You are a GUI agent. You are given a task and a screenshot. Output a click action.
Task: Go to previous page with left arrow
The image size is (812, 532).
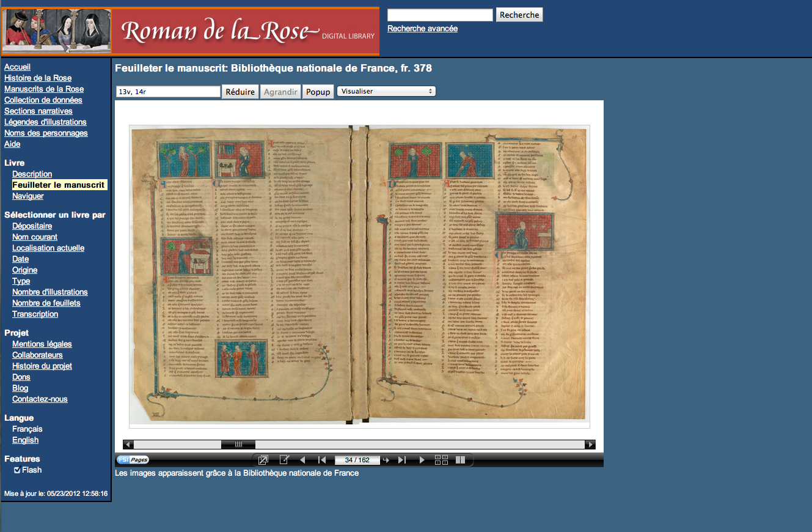click(x=302, y=460)
